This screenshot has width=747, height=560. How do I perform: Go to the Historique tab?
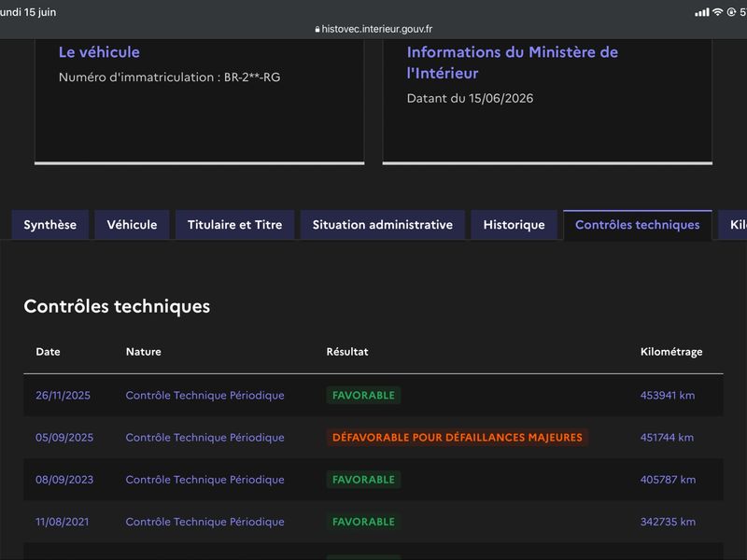click(514, 225)
